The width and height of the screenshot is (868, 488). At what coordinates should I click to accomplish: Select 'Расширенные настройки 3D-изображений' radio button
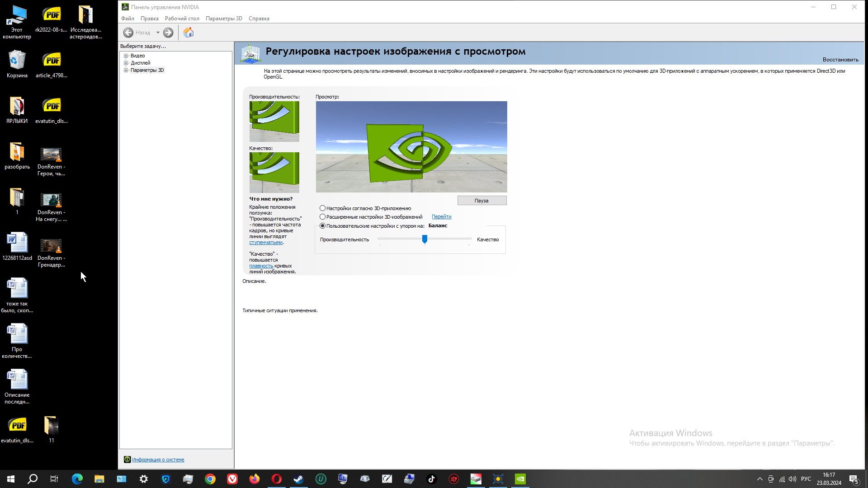coord(322,217)
